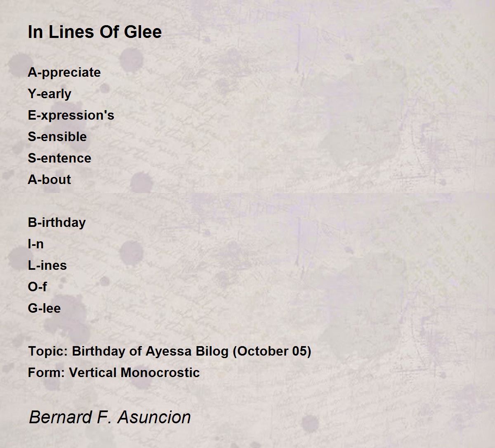Click the line O-f
Screen dimensions: 495x448
(38, 287)
